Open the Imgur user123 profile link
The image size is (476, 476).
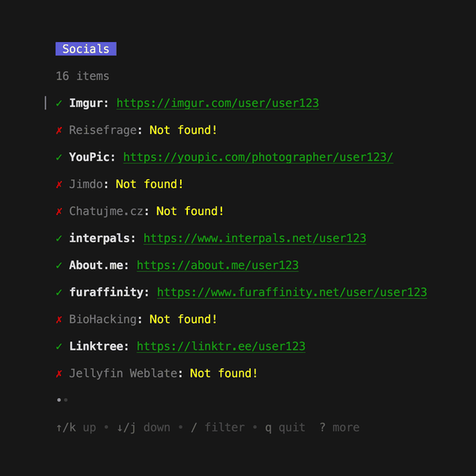coord(217,103)
